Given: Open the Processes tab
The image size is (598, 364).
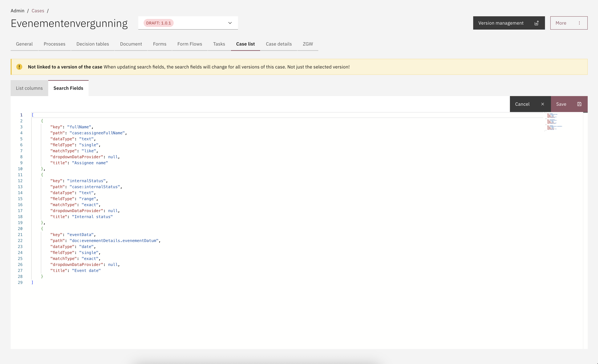Looking at the screenshot, I should (x=54, y=44).
